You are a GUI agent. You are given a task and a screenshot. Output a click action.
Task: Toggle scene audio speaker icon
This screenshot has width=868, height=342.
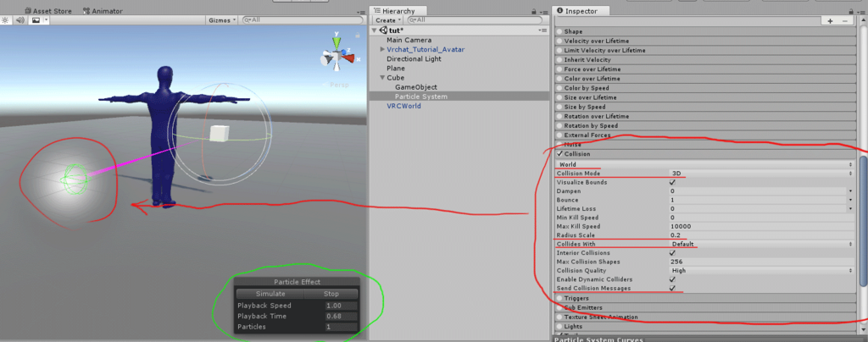point(20,19)
